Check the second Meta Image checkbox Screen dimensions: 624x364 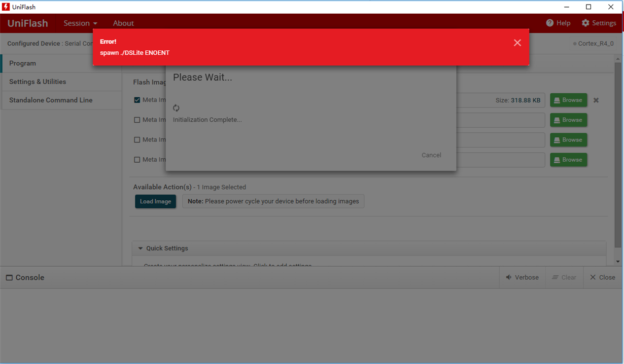click(x=137, y=120)
